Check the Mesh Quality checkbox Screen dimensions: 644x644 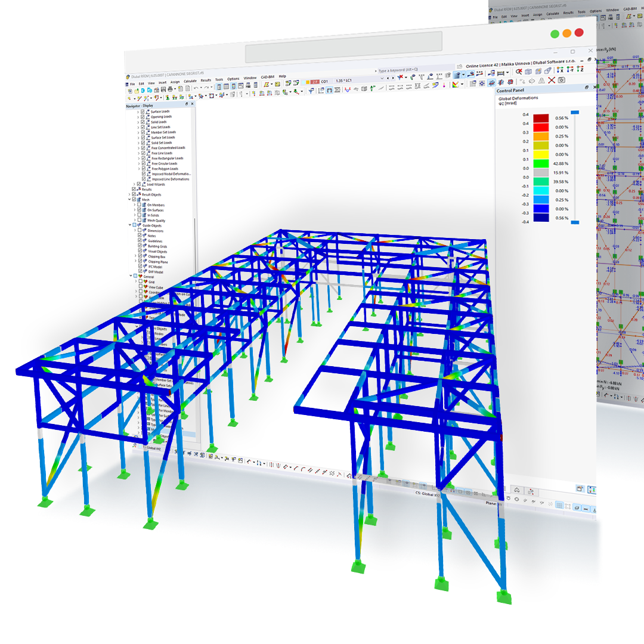(x=140, y=220)
